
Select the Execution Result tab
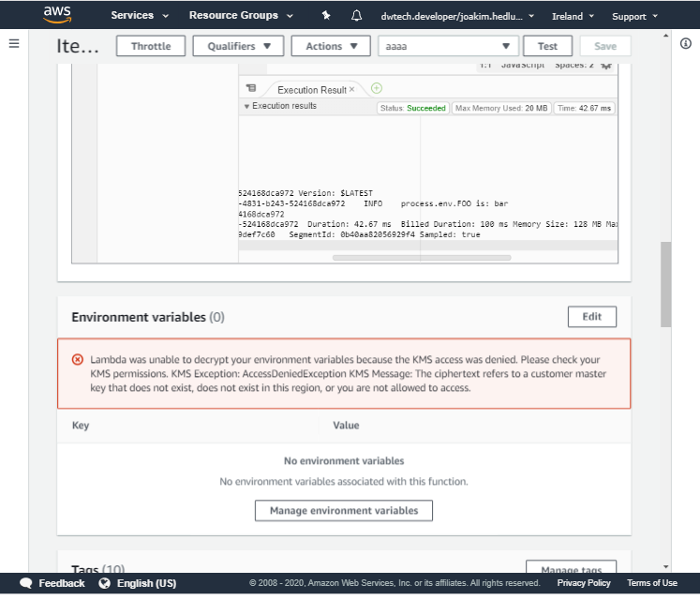312,90
